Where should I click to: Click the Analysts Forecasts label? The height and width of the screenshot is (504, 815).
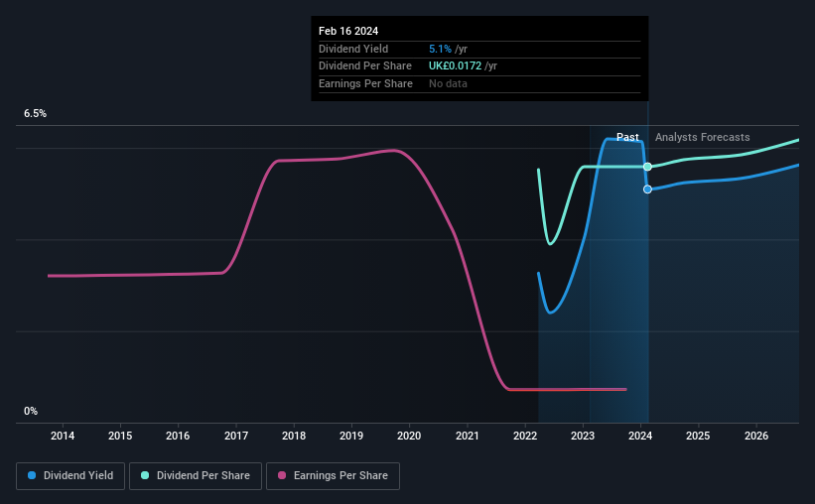click(x=702, y=137)
